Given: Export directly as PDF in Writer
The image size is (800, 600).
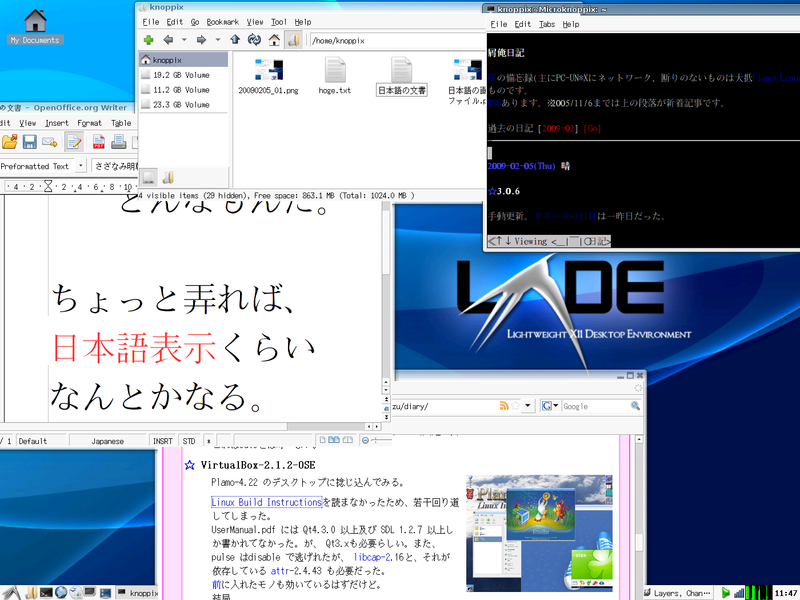Looking at the screenshot, I should pyautogui.click(x=99, y=141).
